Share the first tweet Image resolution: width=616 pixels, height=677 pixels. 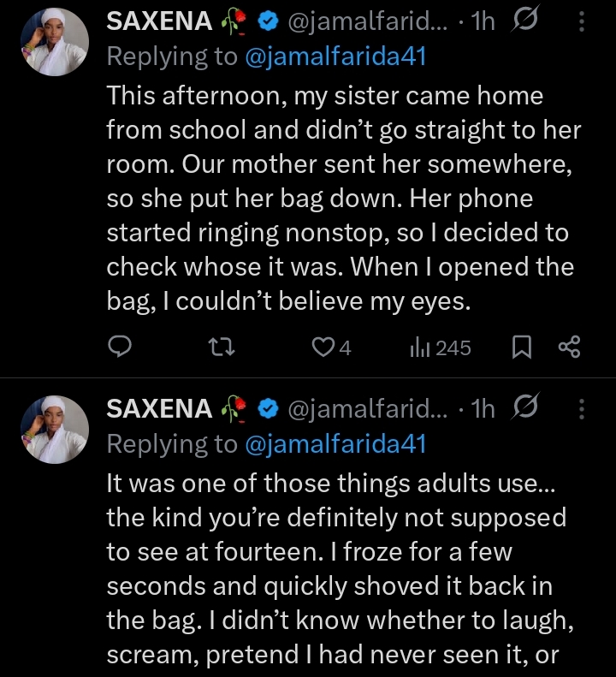pyautogui.click(x=569, y=347)
